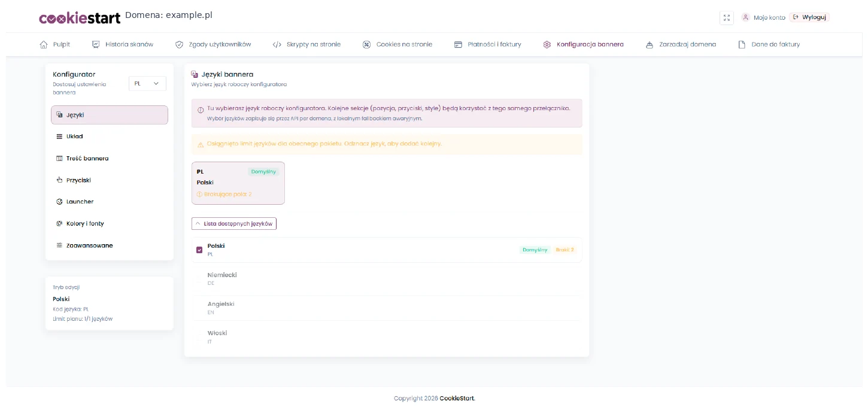Click Skrypty na stronie code icon
The image size is (868, 419).
[x=277, y=44]
